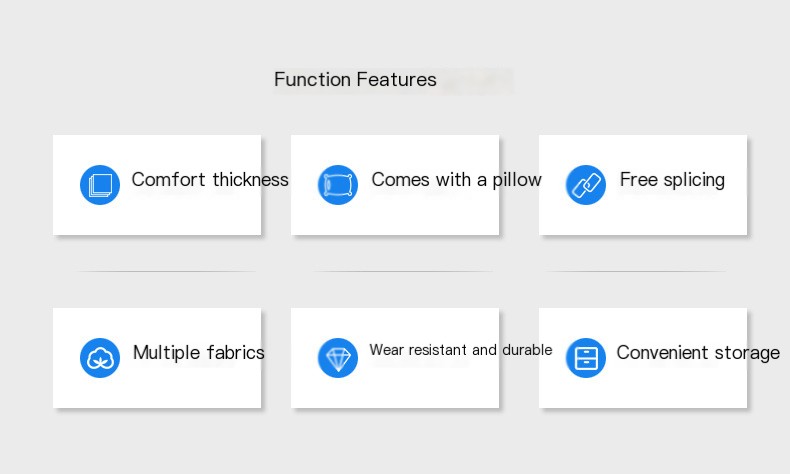Select the Comfort thickness label

coord(210,179)
